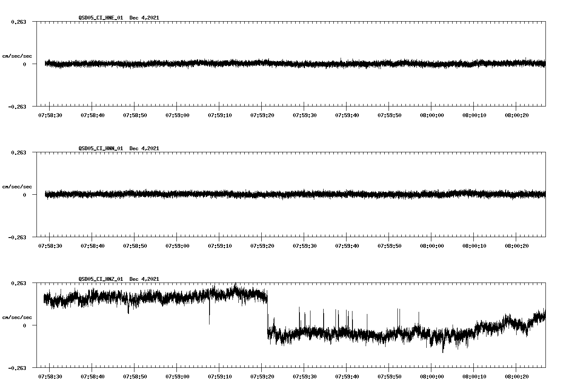
Task: Click the QSD05_CI_HNN_01 Dec 4,2021 title
Action: point(119,148)
